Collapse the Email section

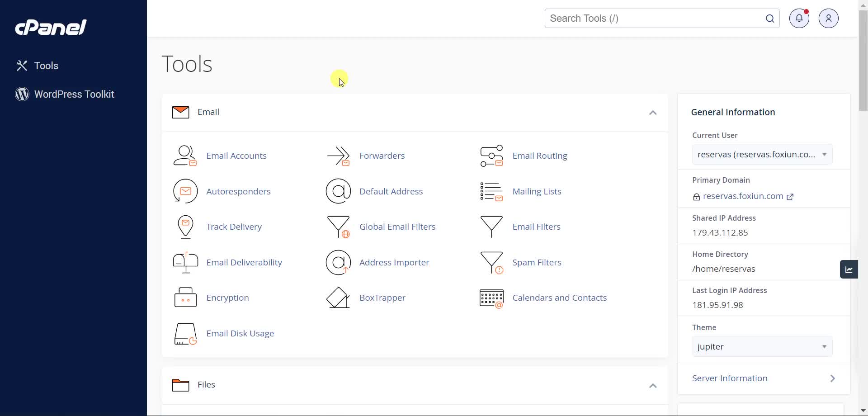click(652, 113)
